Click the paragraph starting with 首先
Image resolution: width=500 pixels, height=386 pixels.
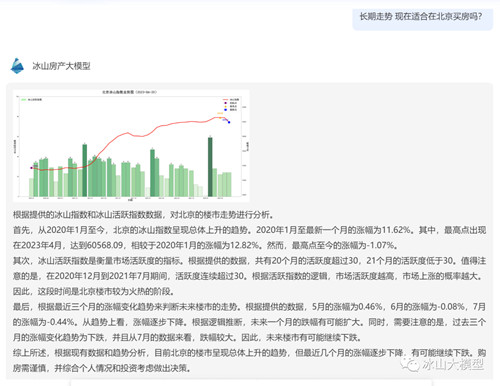tap(249, 238)
